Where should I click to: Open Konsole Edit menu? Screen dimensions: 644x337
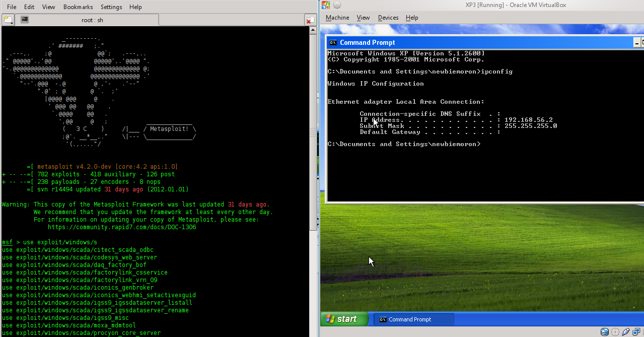click(29, 7)
